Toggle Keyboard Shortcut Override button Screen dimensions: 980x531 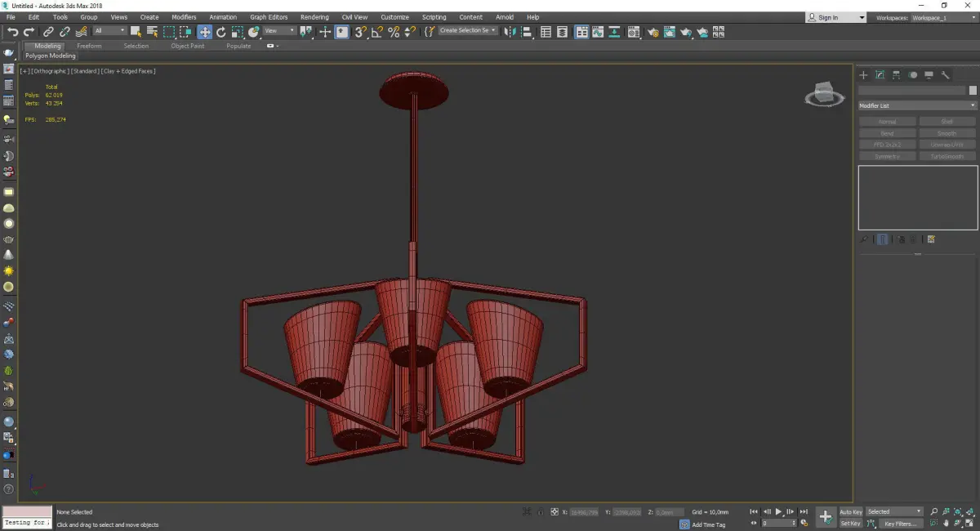(x=342, y=32)
